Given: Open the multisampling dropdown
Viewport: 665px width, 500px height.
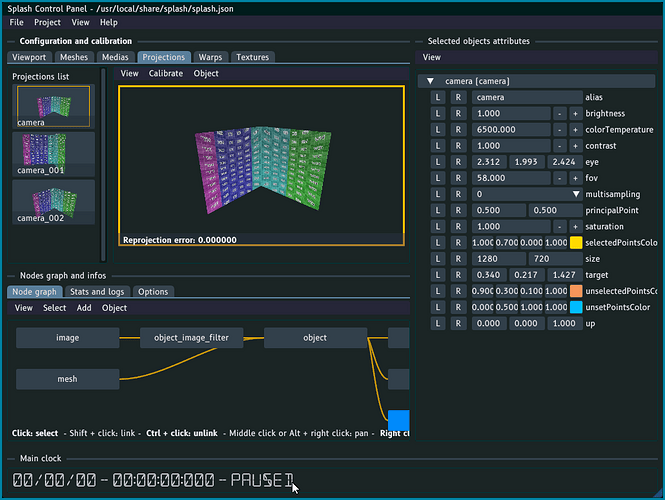Looking at the screenshot, I should (576, 194).
